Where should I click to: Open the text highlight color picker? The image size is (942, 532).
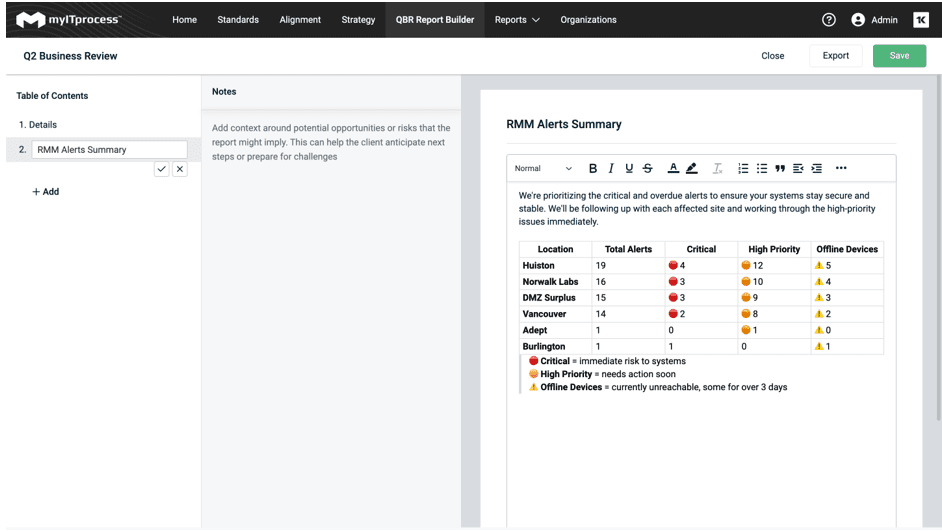coord(692,169)
